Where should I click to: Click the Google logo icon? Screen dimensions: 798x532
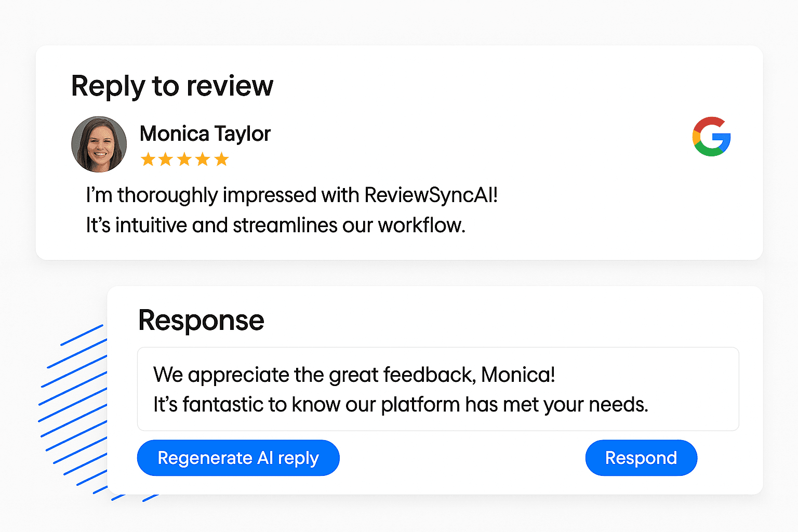tap(711, 137)
